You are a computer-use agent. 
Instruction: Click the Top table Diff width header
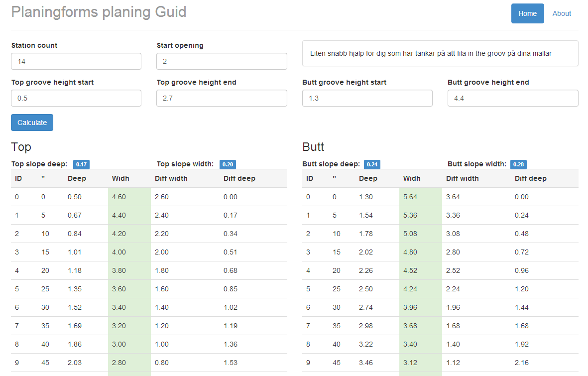point(171,178)
